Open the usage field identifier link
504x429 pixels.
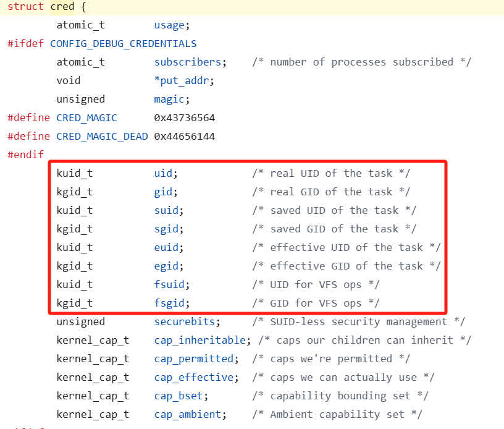169,25
